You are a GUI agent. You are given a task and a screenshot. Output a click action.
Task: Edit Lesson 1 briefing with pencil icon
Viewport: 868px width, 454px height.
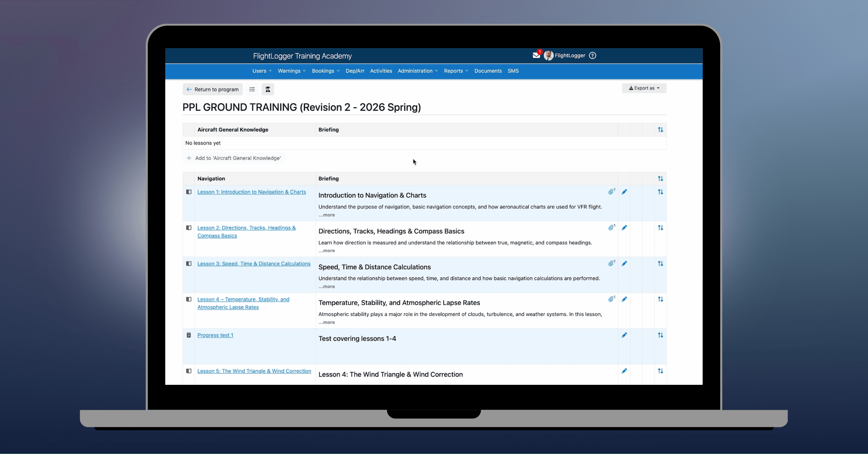point(624,192)
